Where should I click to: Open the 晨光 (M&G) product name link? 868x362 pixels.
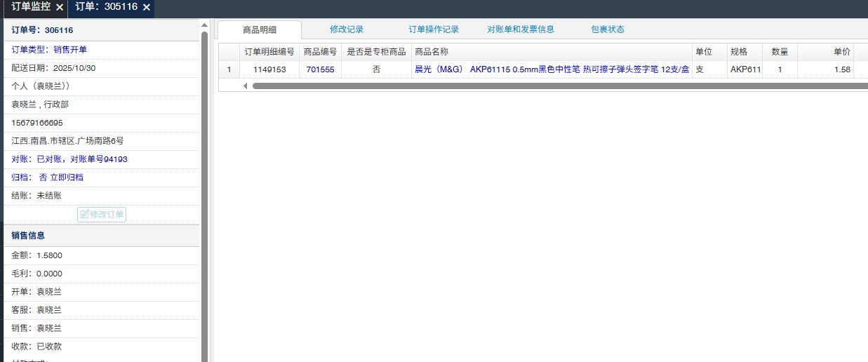pyautogui.click(x=552, y=69)
